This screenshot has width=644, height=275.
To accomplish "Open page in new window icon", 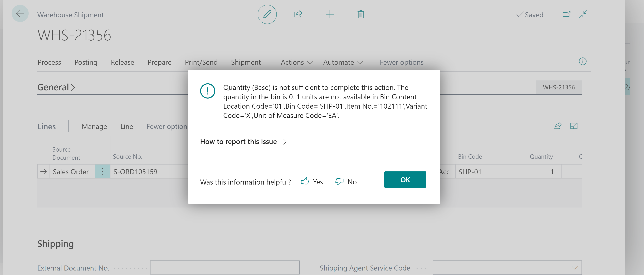I will [566, 14].
